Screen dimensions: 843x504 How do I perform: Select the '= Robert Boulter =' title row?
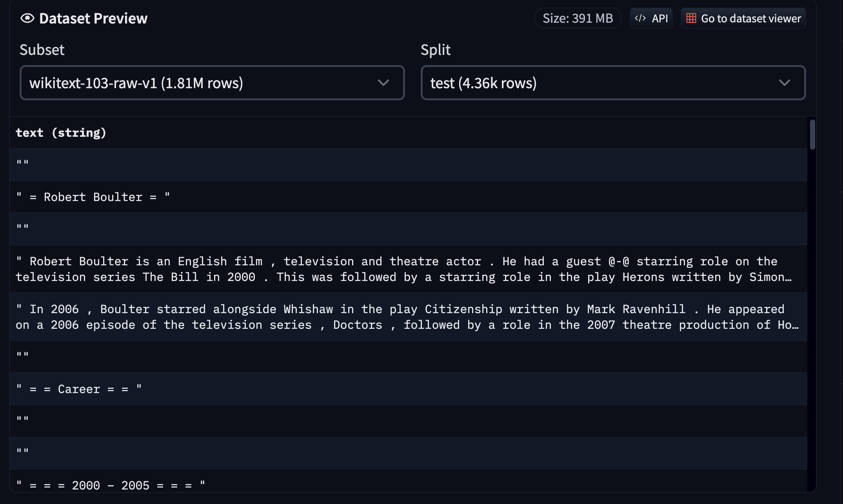[x=93, y=197]
